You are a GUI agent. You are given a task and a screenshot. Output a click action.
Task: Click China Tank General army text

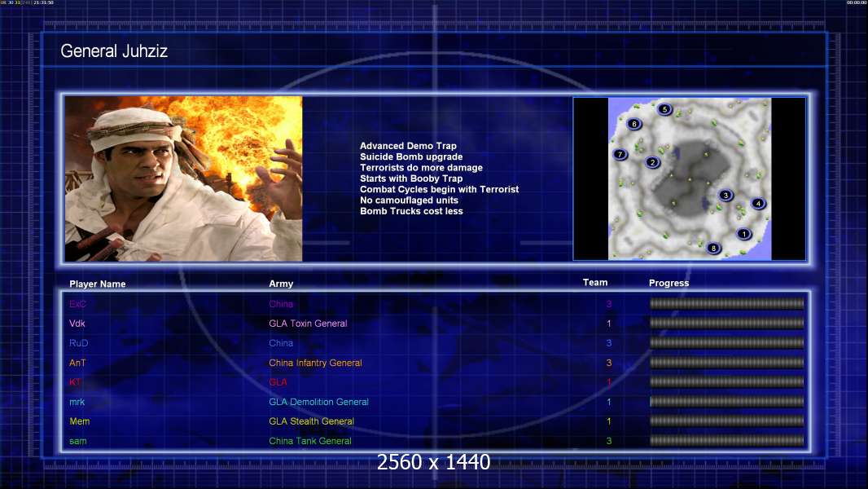pos(310,442)
